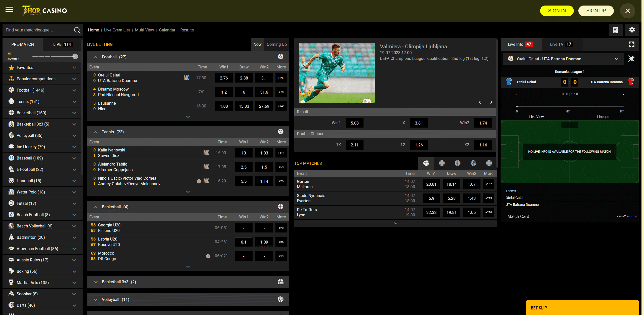
Task: Switch to PRE-MATCH tab
Action: click(x=23, y=45)
